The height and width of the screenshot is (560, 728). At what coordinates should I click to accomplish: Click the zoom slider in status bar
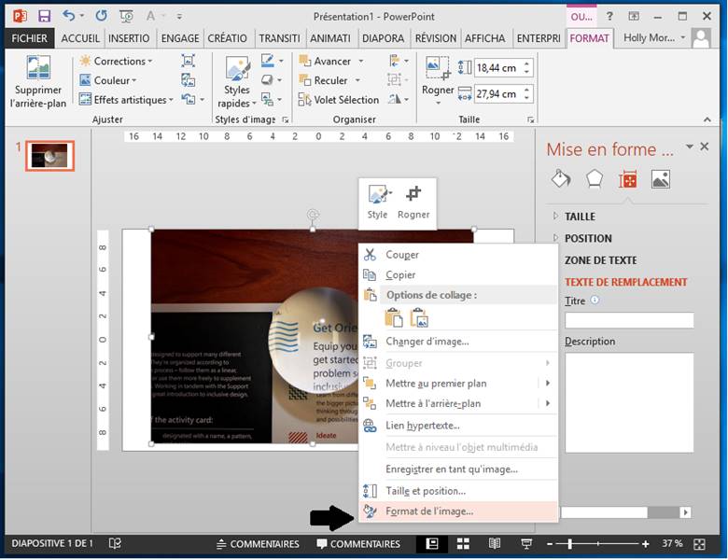pos(569,543)
